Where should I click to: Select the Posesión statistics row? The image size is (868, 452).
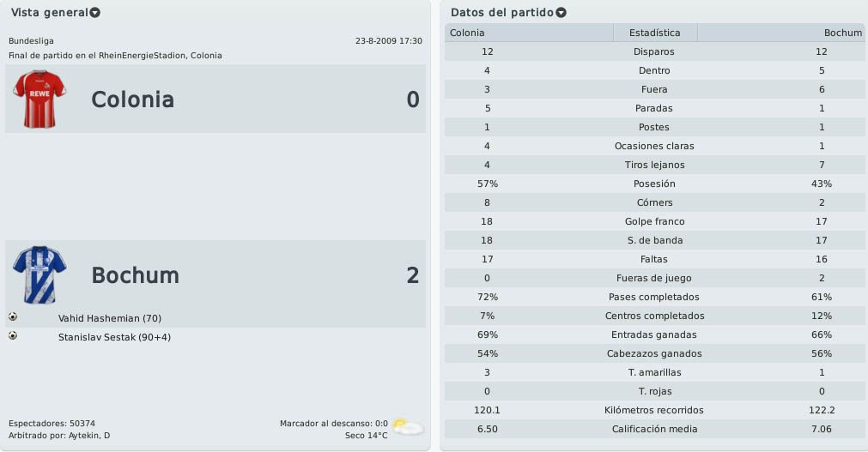(x=654, y=184)
